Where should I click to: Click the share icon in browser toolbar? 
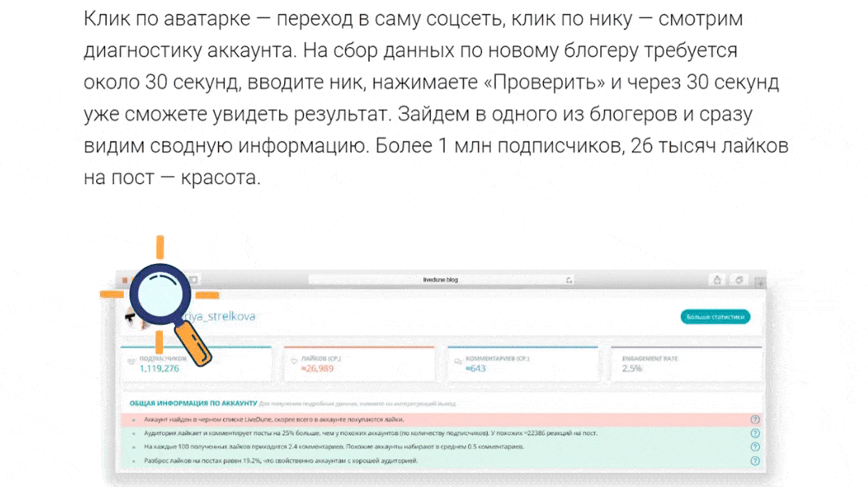pos(717,280)
